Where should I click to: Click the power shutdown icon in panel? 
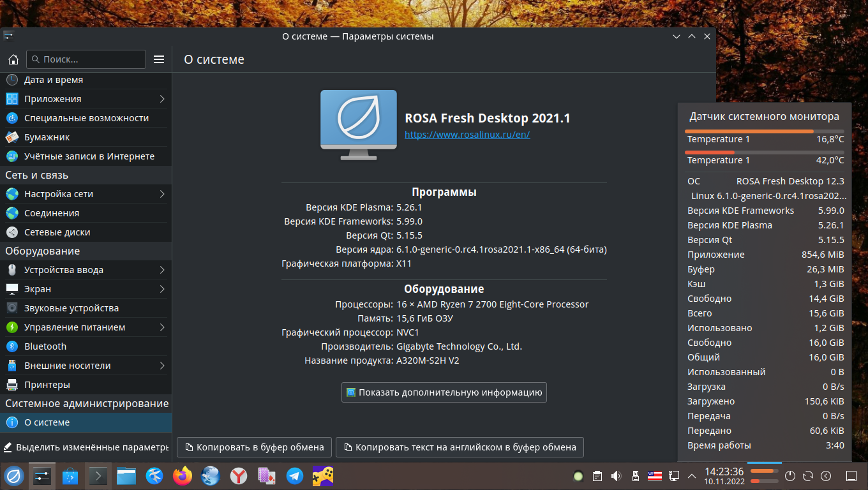coord(790,476)
